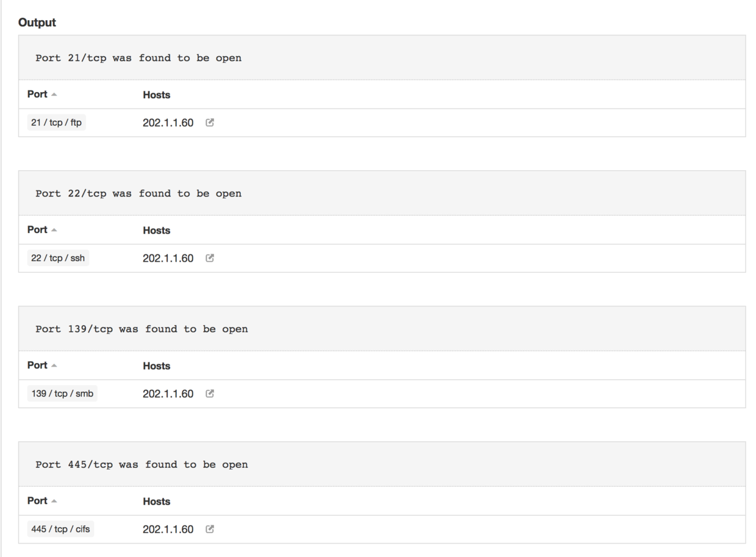
Task: Select the 139 / tcp / smb tag
Action: 62,393
